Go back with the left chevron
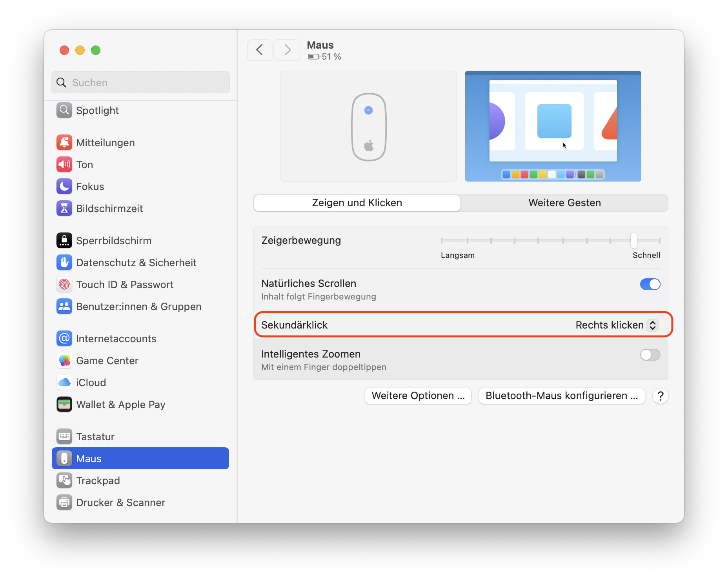 (260, 50)
